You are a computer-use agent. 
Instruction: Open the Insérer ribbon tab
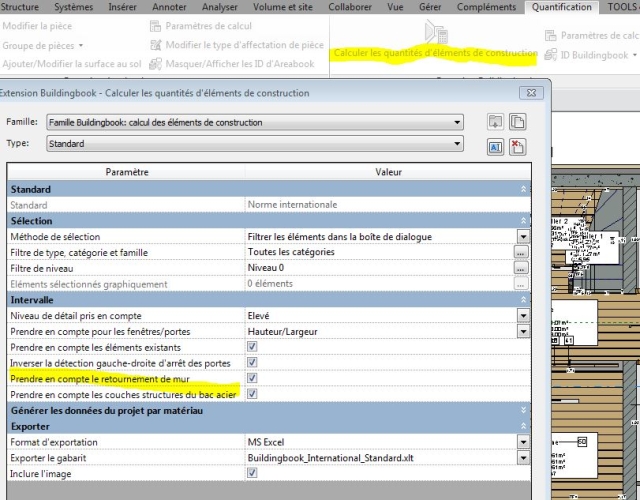click(x=122, y=7)
